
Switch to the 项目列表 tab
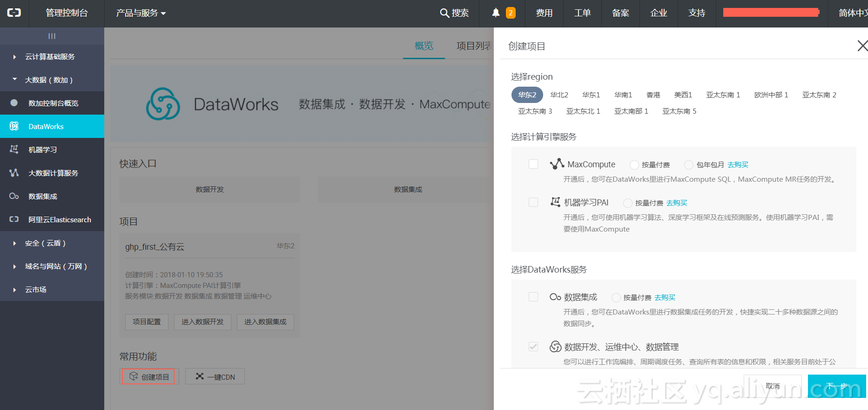pyautogui.click(x=475, y=46)
